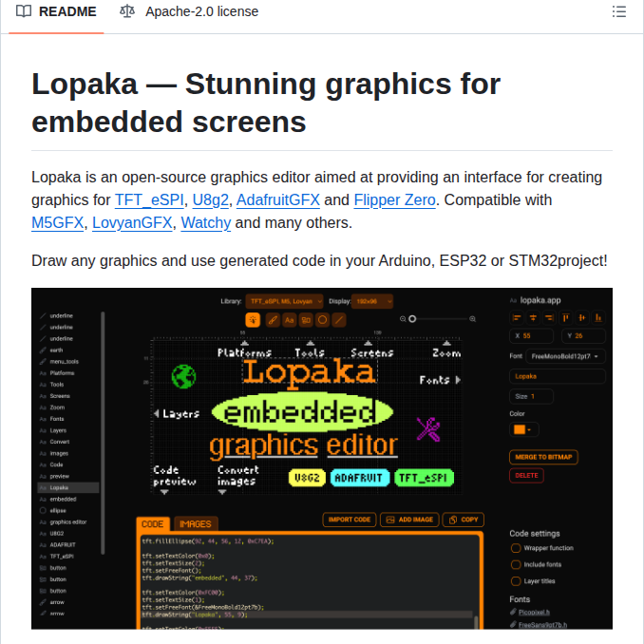Click the COPY code button

pyautogui.click(x=464, y=520)
